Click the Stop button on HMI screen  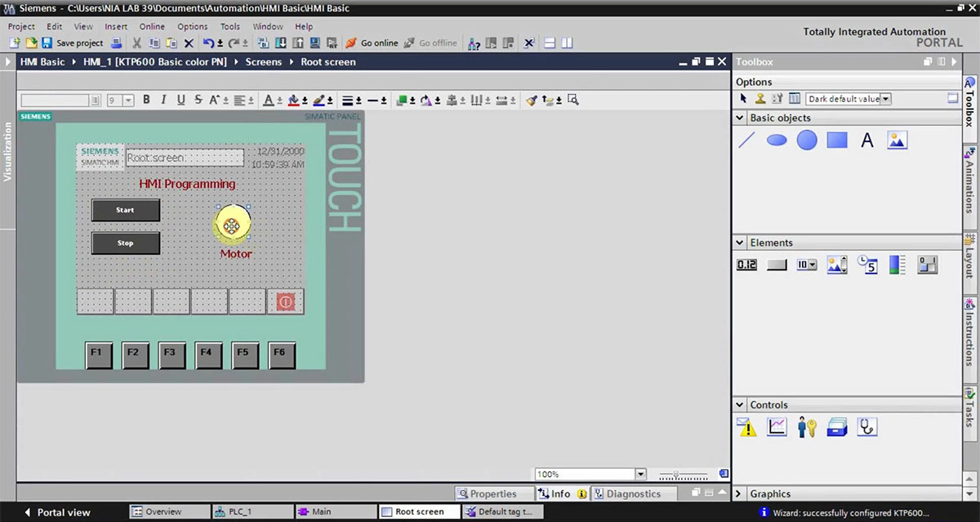(x=125, y=243)
